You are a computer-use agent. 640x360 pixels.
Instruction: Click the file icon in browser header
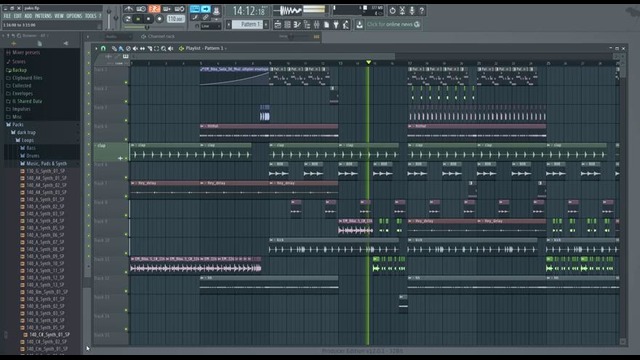pos(40,43)
